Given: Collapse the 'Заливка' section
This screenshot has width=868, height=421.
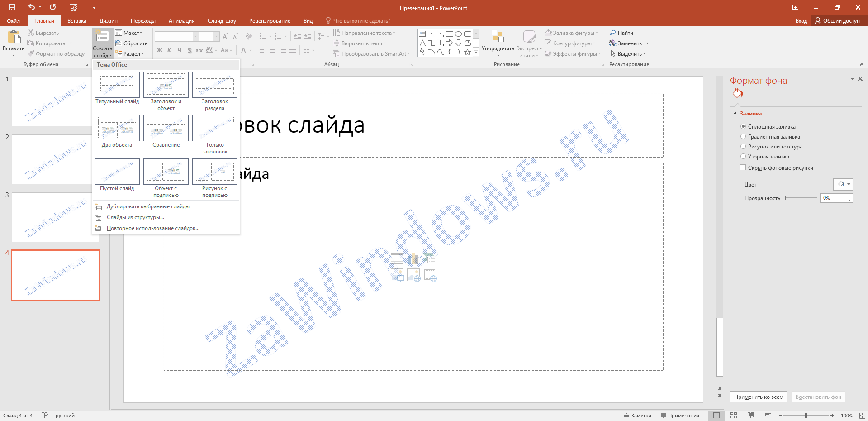Looking at the screenshot, I should 735,114.
